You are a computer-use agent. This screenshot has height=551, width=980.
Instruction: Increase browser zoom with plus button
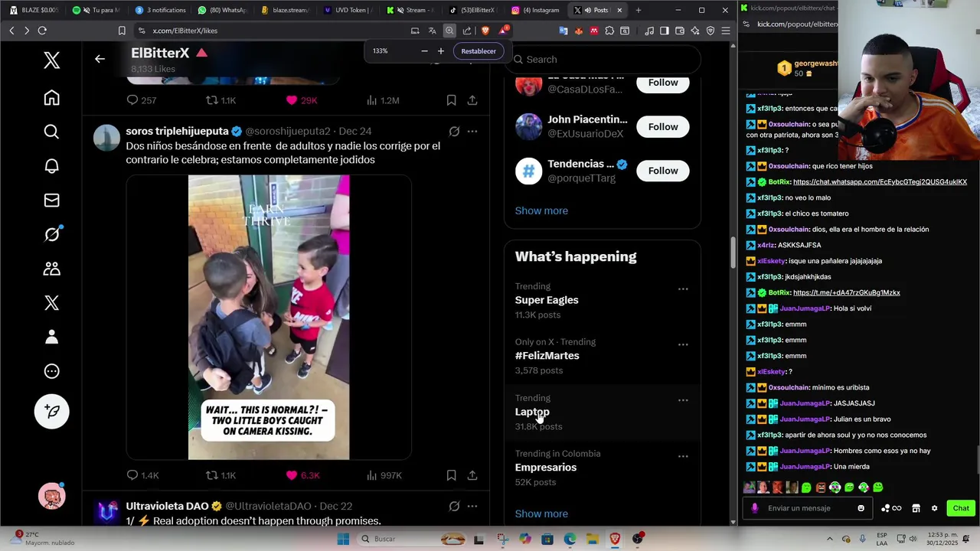tap(440, 51)
